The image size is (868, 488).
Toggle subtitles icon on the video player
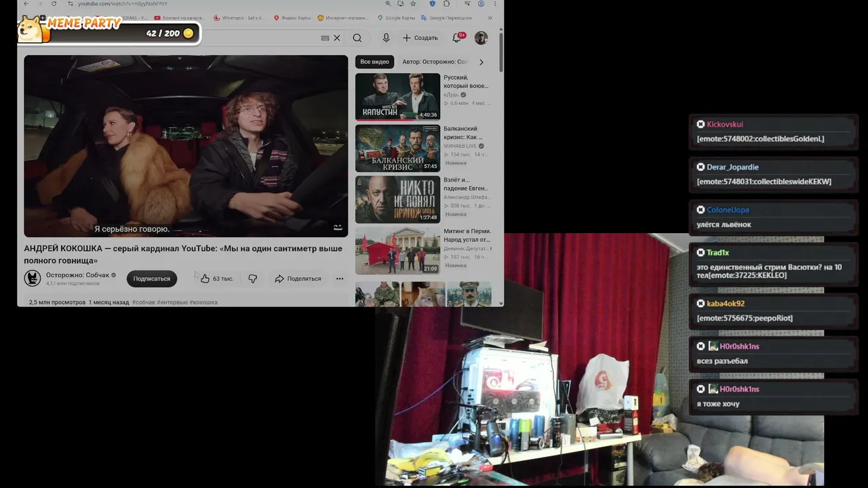pyautogui.click(x=338, y=227)
